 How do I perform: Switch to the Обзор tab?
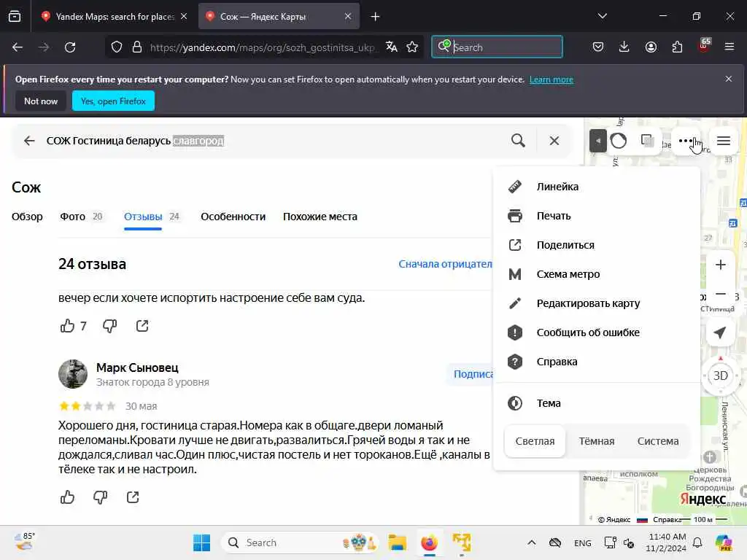pyautogui.click(x=27, y=217)
